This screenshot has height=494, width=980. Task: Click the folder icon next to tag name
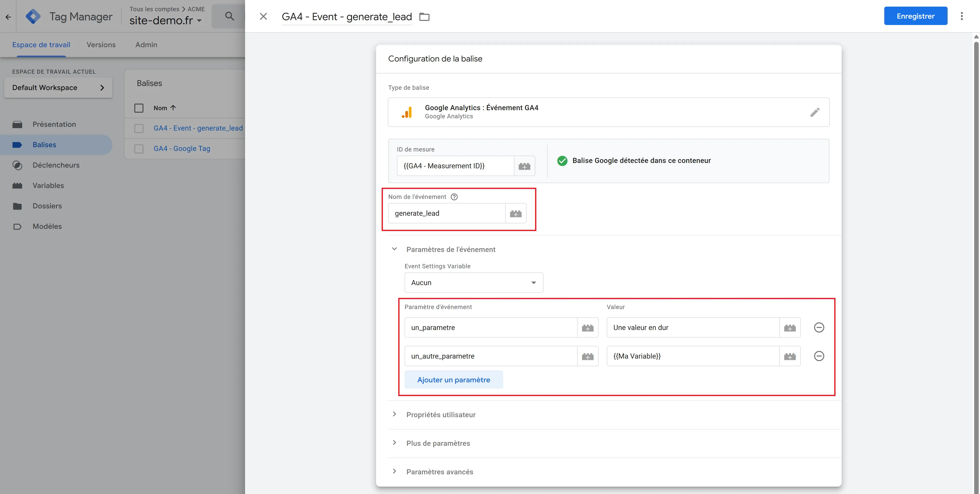pyautogui.click(x=424, y=17)
